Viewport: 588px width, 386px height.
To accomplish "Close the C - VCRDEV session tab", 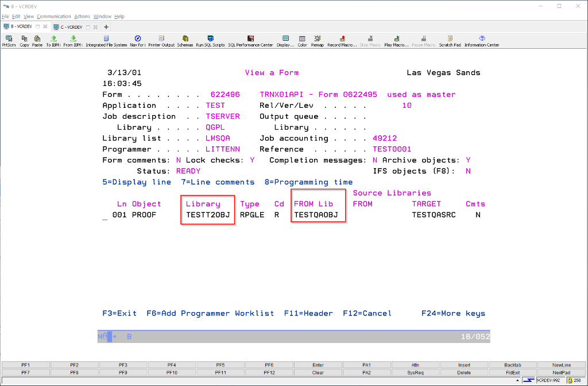I will pos(96,27).
